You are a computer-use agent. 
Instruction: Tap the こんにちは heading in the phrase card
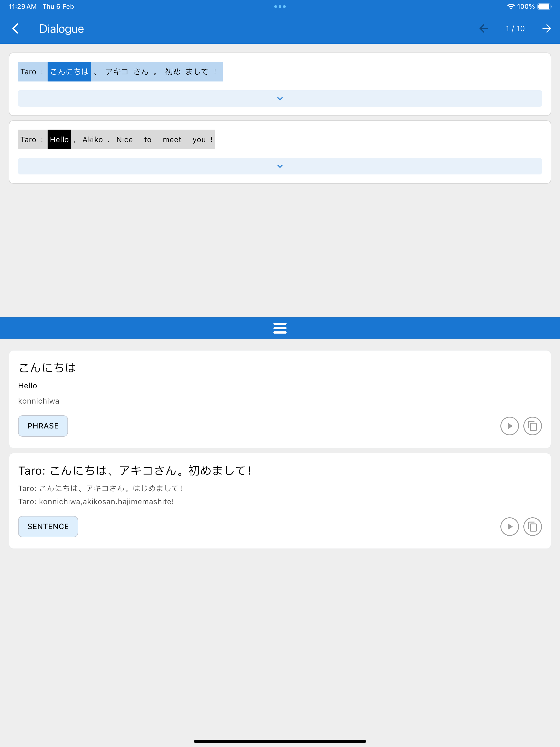click(47, 367)
